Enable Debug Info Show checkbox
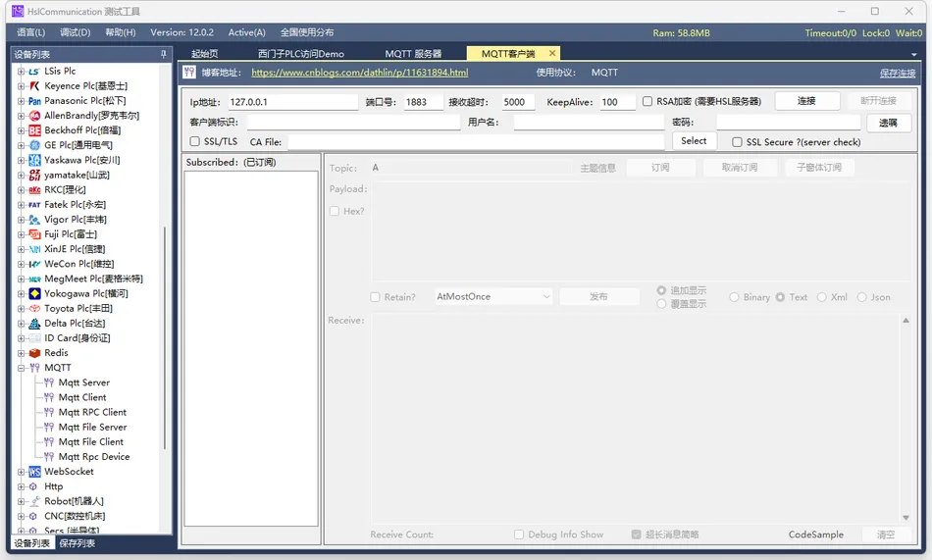 519,535
